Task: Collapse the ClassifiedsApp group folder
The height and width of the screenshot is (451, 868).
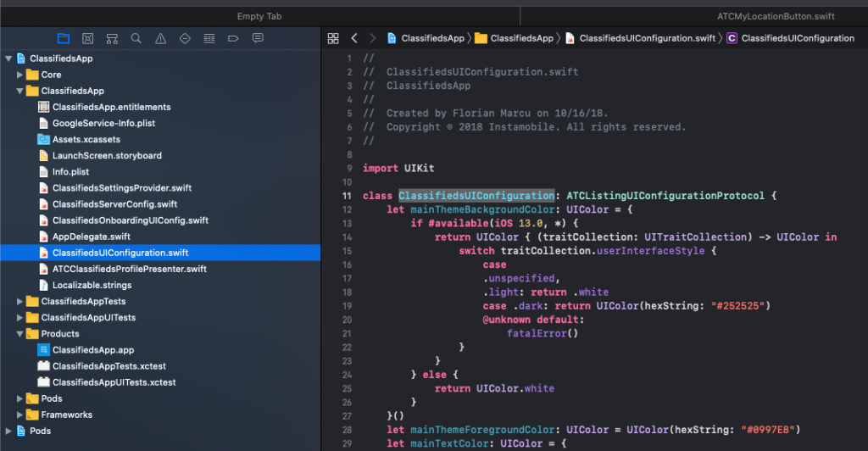Action: [x=20, y=91]
